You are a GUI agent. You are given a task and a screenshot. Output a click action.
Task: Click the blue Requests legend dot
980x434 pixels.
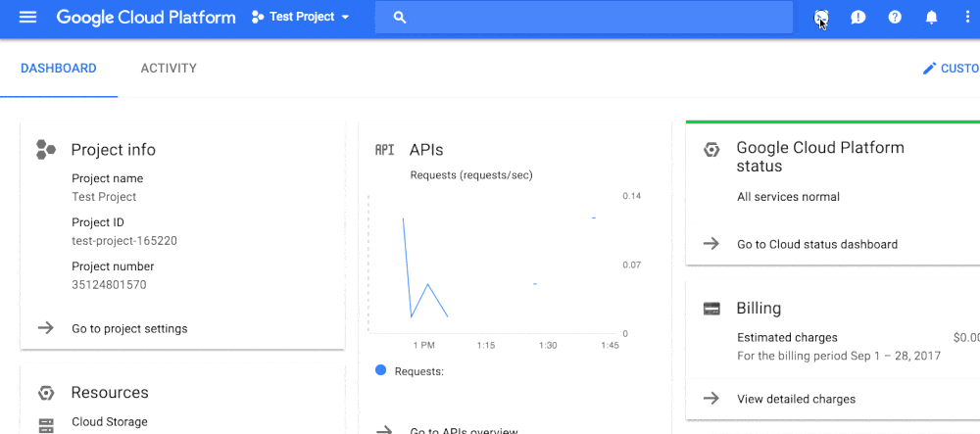380,370
